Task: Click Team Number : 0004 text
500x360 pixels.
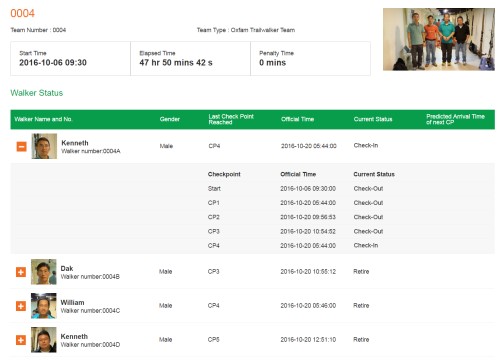Action: [38, 30]
